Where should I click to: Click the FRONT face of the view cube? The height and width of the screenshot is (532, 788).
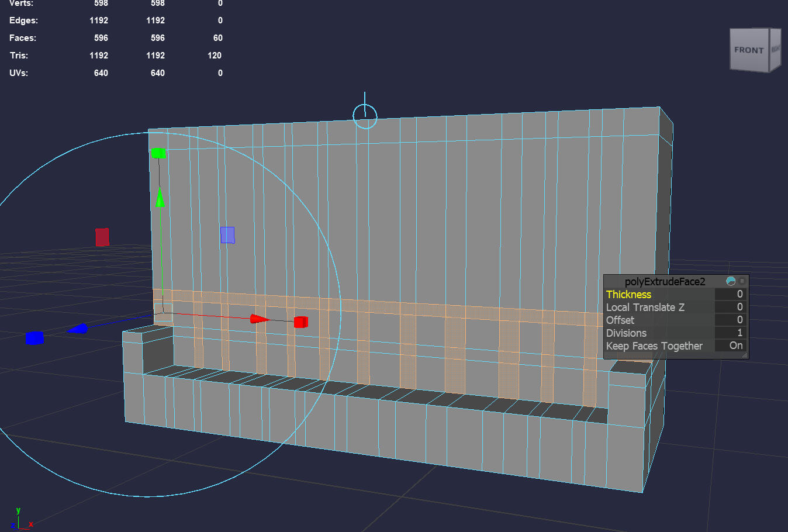tap(749, 50)
